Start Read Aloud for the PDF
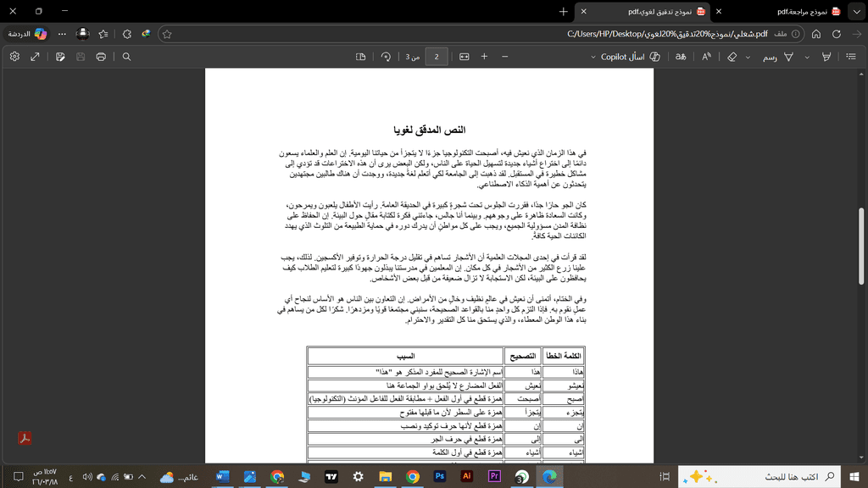Image resolution: width=868 pixels, height=488 pixels. 706,57
